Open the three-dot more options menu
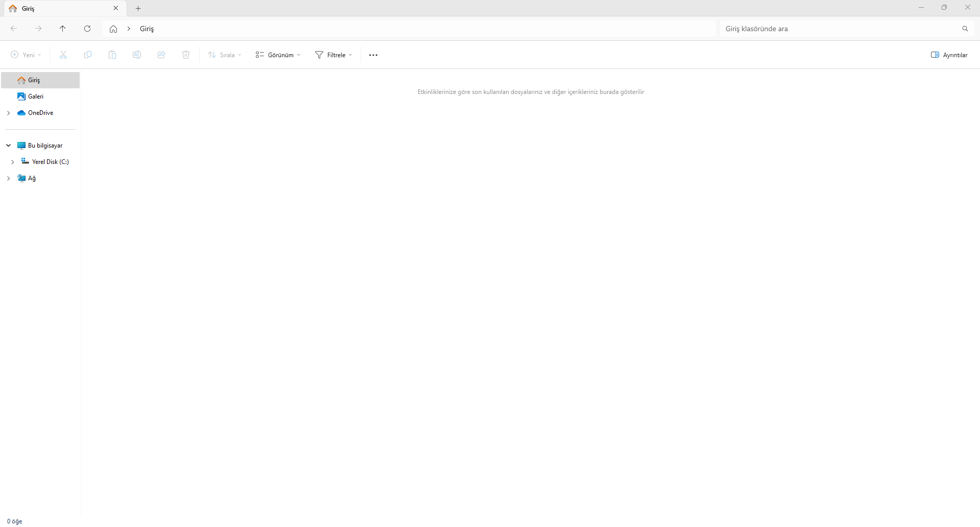The image size is (980, 527). (373, 55)
